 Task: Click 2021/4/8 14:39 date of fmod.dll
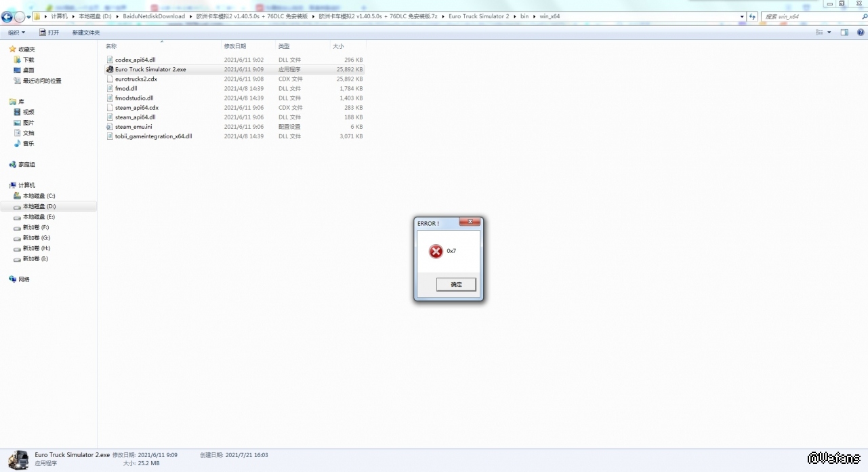pyautogui.click(x=244, y=88)
